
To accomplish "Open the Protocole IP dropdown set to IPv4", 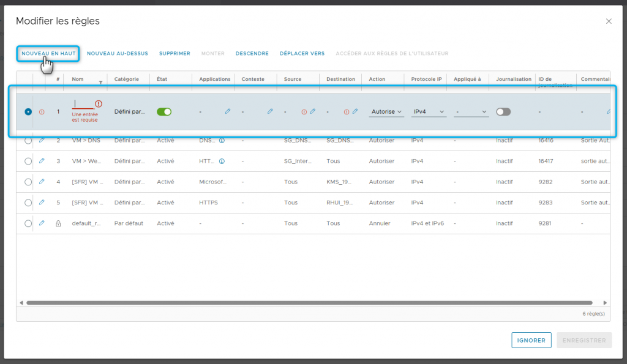I will coord(429,112).
